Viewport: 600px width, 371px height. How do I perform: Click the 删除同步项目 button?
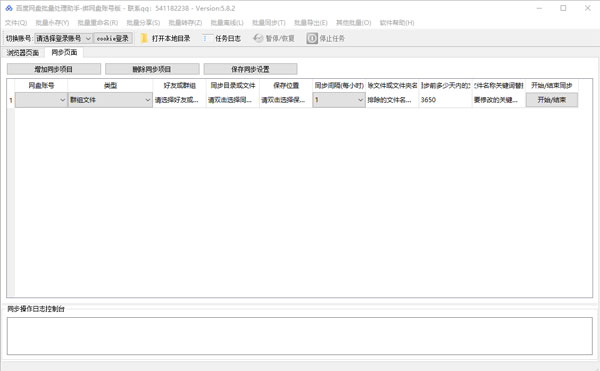click(152, 69)
